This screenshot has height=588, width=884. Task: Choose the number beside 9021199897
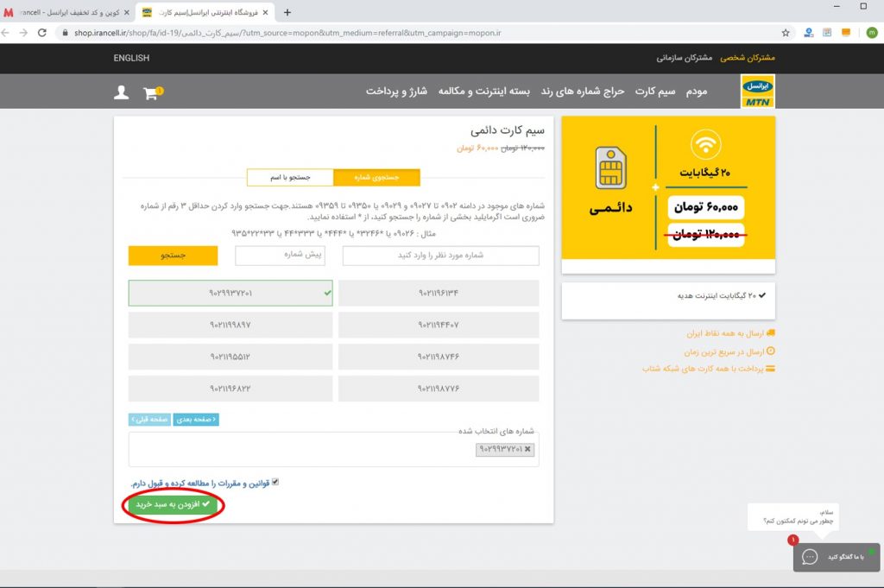tap(439, 325)
